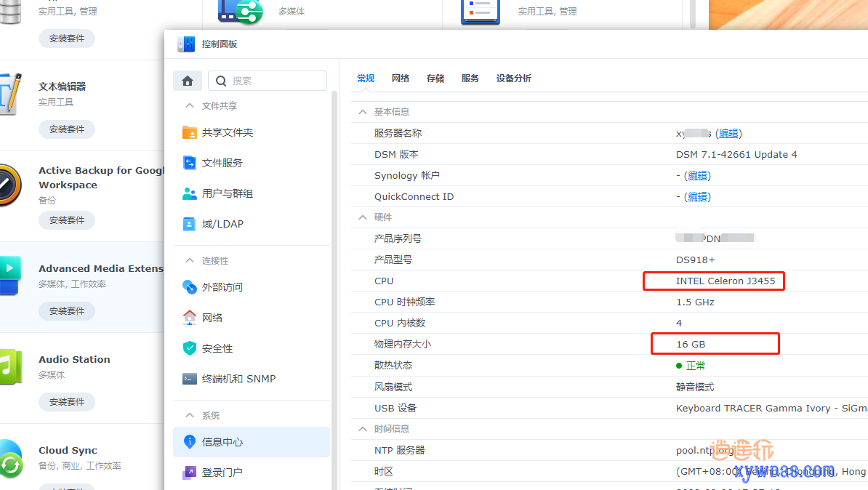The width and height of the screenshot is (868, 490).
Task: Install Cloud Sync with its 安装套件 button
Action: pyautogui.click(x=66, y=487)
